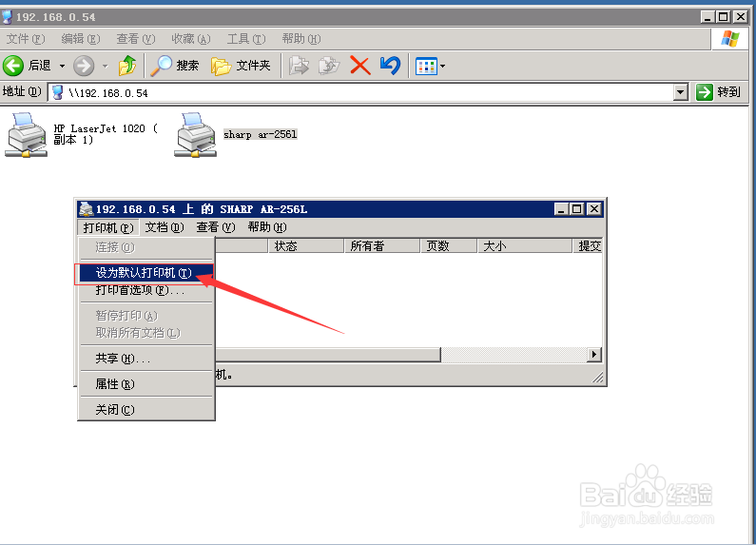Click the horizontal scrollbar right arrow

594,355
